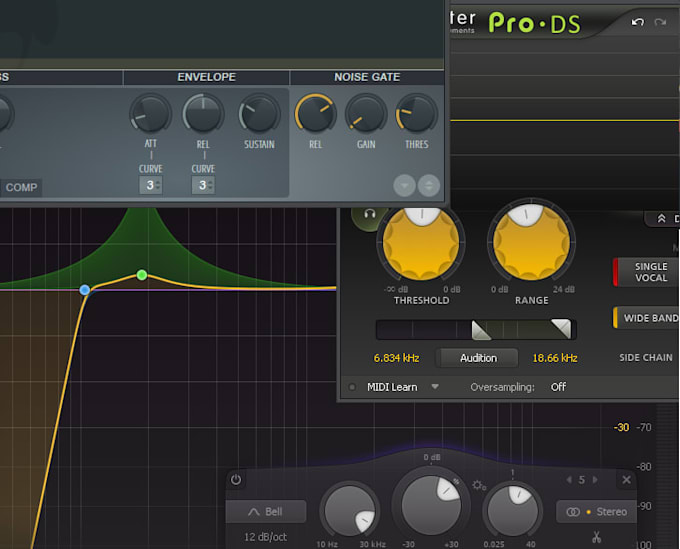This screenshot has width=680, height=549.
Task: Click the noise gate THRES knob
Action: 416,114
